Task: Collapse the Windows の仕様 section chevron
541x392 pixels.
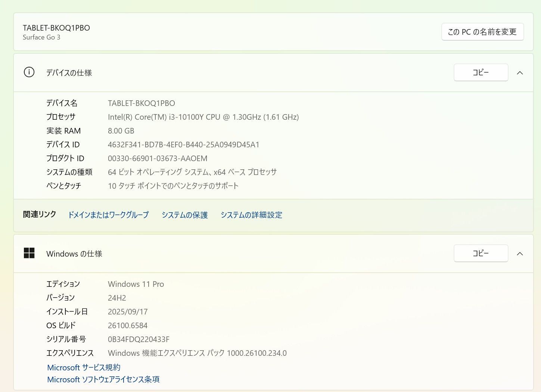Action: click(520, 254)
